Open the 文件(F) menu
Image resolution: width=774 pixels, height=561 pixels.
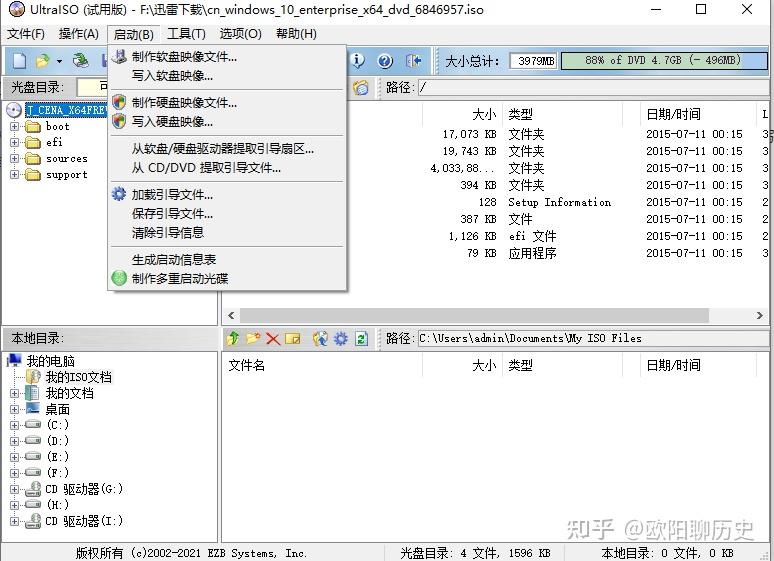[x=26, y=34]
